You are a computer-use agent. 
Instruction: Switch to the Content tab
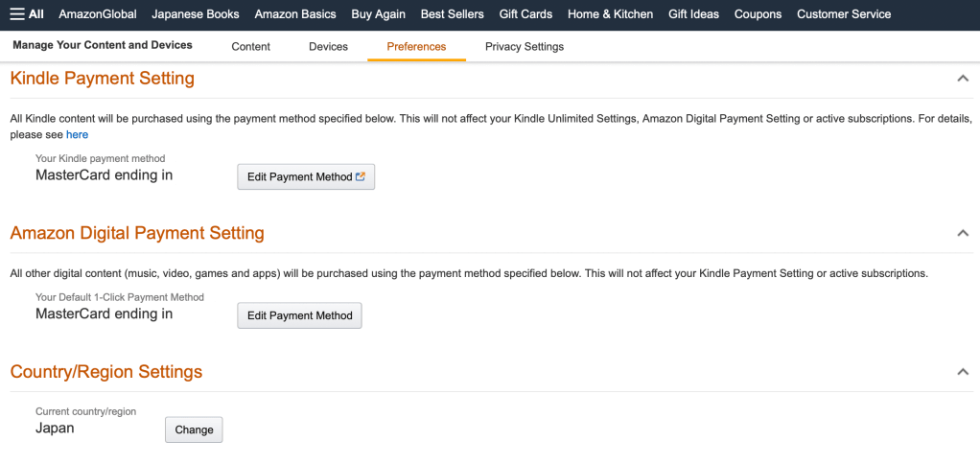point(251,46)
